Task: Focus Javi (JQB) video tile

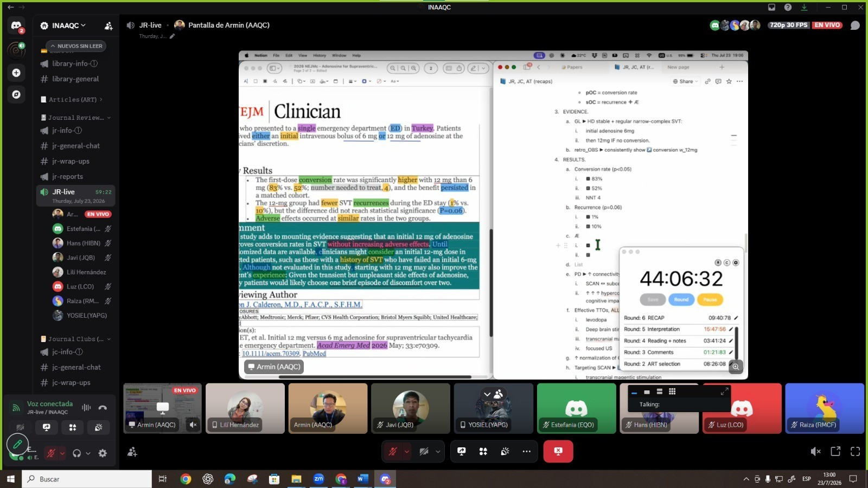Action: [x=410, y=408]
